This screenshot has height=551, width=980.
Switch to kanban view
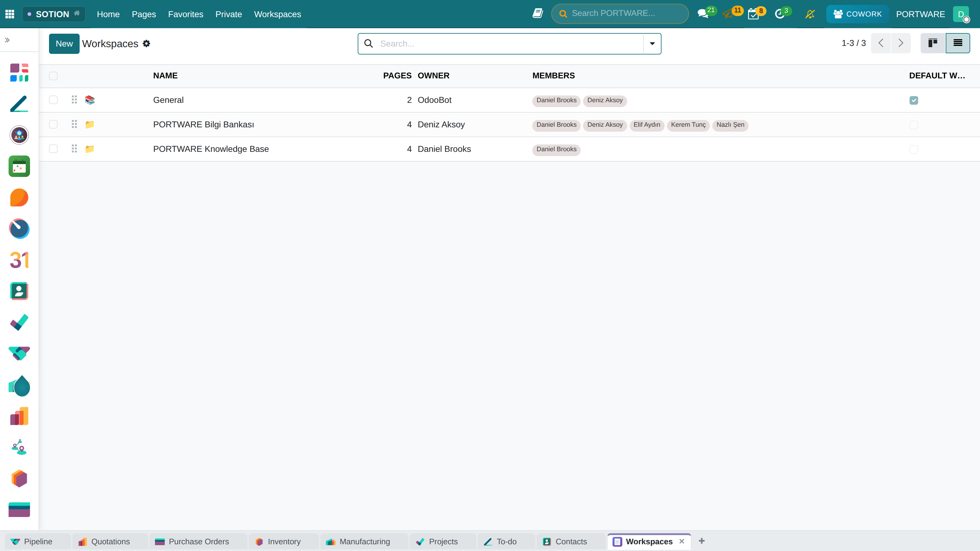pos(933,43)
